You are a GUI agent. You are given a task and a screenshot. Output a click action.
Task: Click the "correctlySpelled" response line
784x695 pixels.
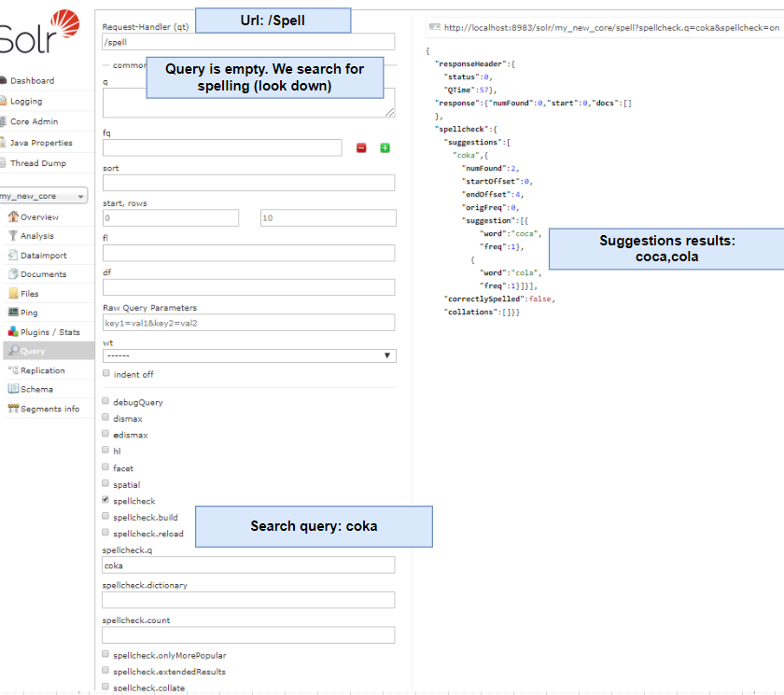coord(499,299)
